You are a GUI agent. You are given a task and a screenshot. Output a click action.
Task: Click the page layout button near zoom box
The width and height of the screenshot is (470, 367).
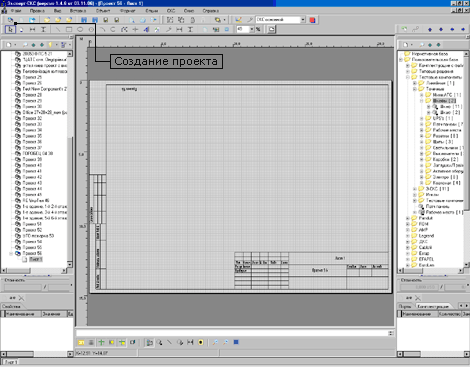click(x=271, y=29)
